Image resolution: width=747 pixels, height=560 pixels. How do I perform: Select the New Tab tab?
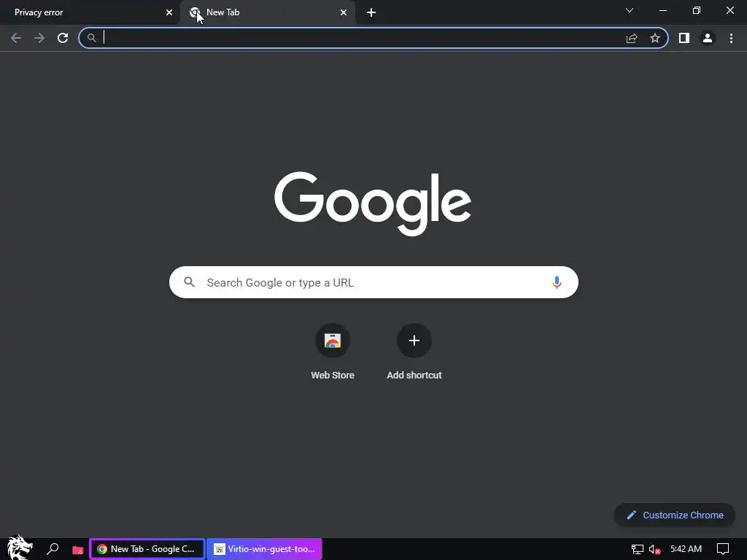pyautogui.click(x=268, y=12)
